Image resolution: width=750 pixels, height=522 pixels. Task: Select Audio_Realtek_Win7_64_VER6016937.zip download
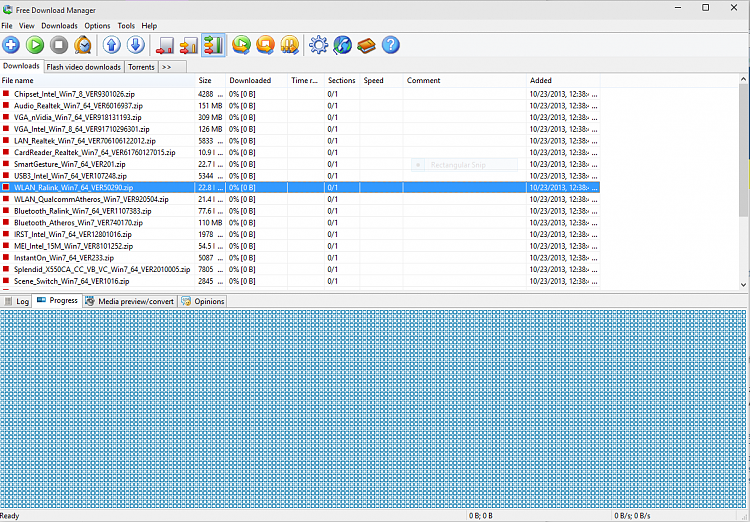300,106
